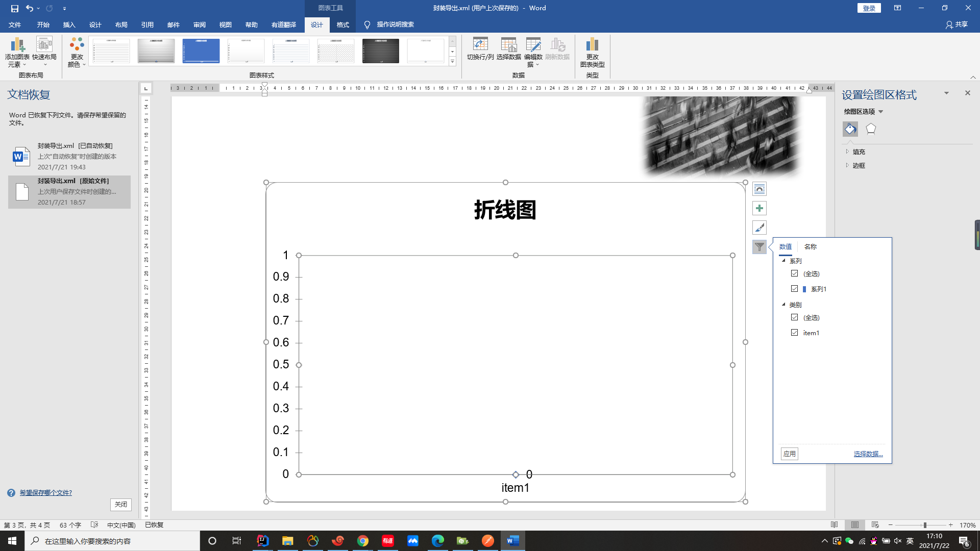Open Change Colors (更改颜色) palette
Screen dimensions: 980x551
click(77, 52)
